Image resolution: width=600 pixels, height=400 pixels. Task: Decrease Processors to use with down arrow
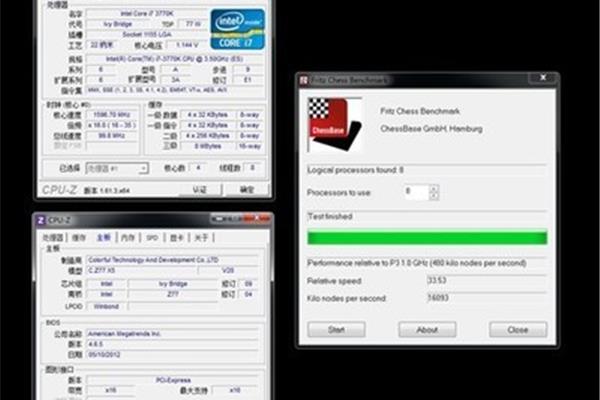tap(434, 196)
